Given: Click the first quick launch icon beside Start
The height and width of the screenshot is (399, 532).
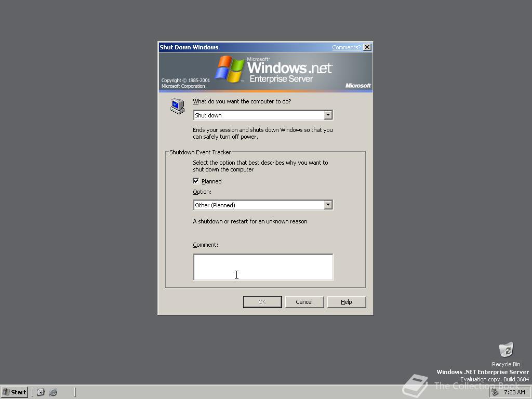Looking at the screenshot, I should (41, 392).
